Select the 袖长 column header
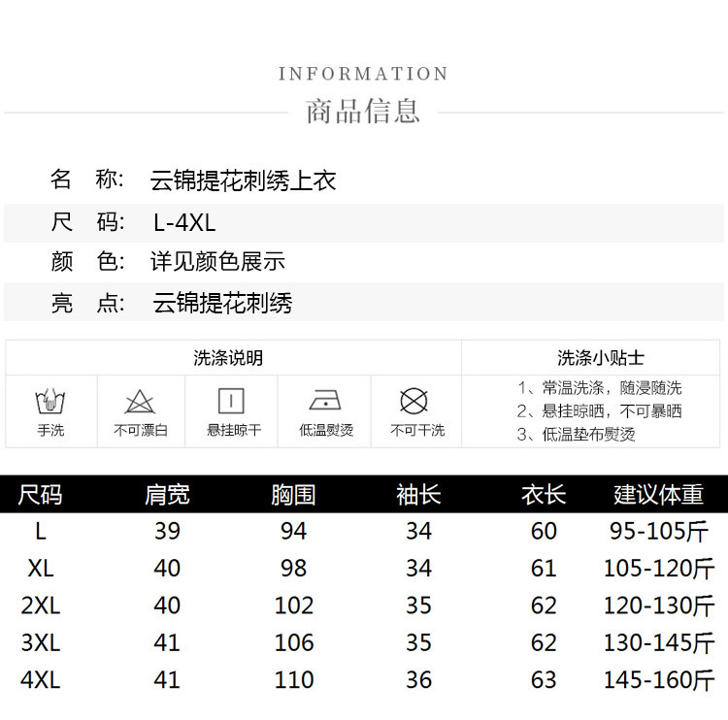The image size is (728, 720). click(x=418, y=495)
